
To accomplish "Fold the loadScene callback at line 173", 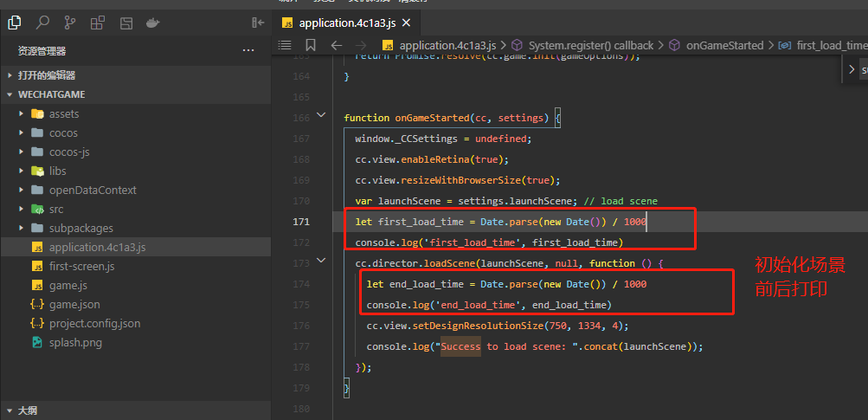I will 321,260.
